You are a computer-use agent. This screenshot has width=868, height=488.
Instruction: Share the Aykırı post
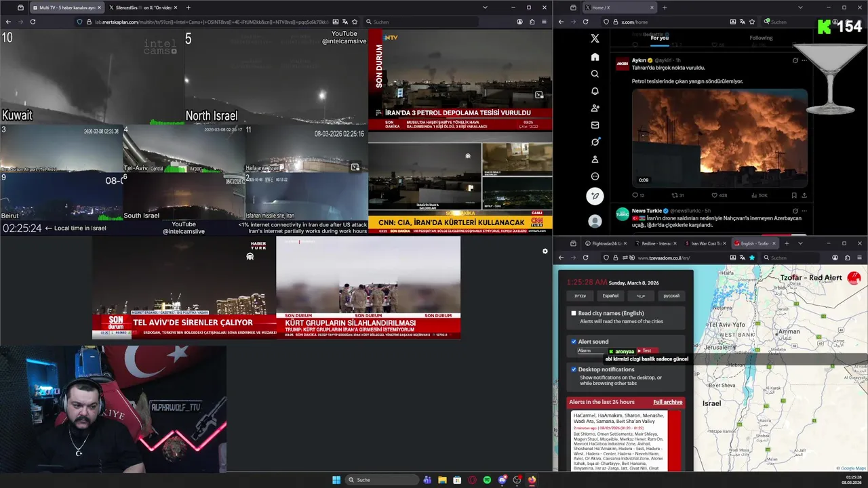click(804, 195)
